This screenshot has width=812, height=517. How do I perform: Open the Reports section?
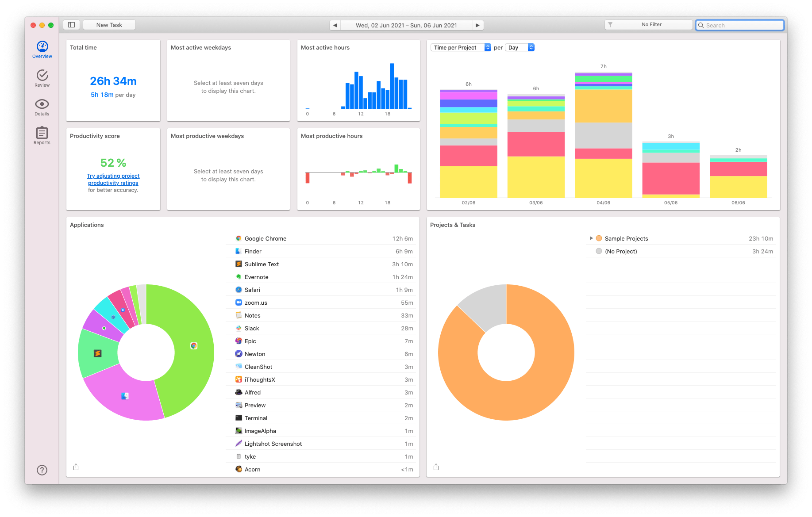coord(42,135)
